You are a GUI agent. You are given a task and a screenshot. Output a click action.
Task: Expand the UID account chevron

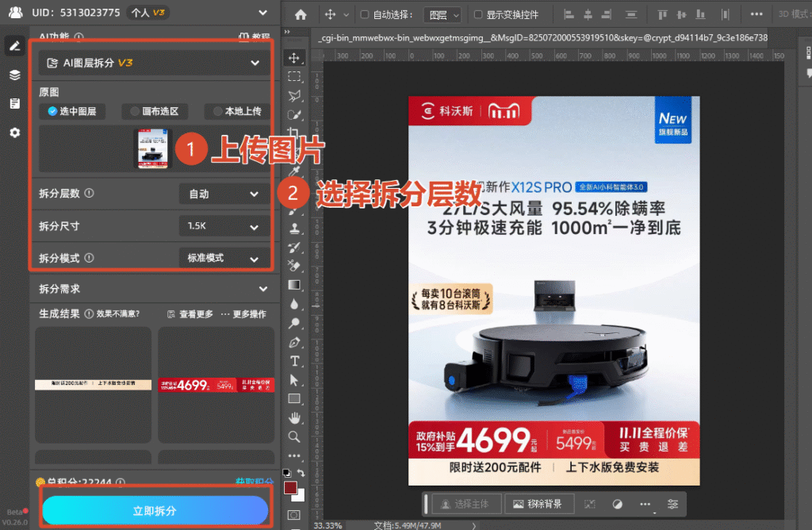[263, 13]
